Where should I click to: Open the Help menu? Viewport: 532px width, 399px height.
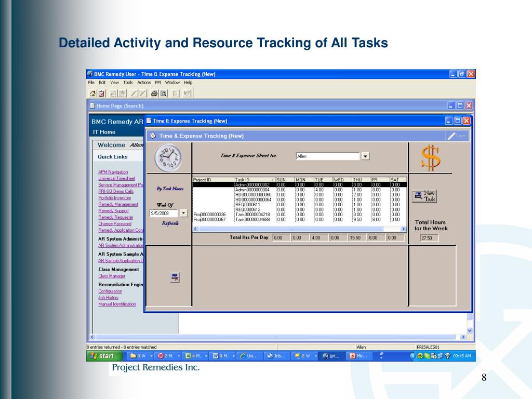[188, 83]
